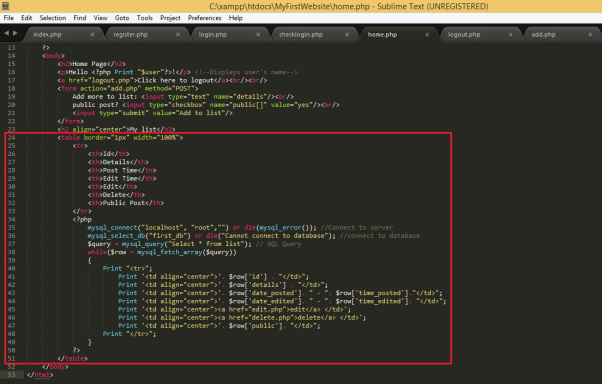
Task: Switch to the register.php tab
Action: (x=130, y=35)
